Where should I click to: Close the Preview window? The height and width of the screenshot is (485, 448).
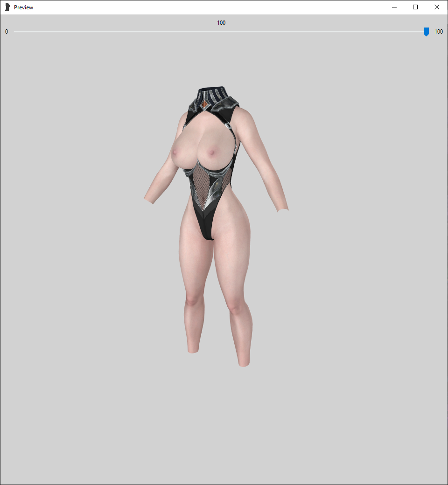tap(436, 7)
